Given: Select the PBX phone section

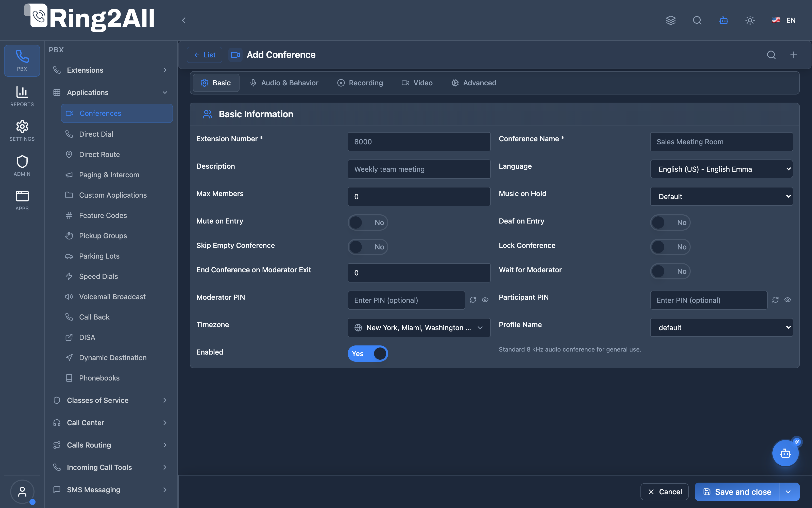Looking at the screenshot, I should coord(22,60).
